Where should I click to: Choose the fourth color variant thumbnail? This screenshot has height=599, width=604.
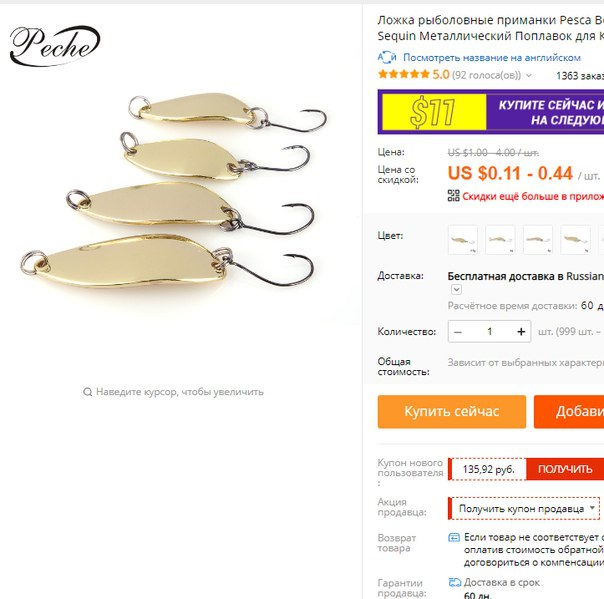[x=575, y=240]
